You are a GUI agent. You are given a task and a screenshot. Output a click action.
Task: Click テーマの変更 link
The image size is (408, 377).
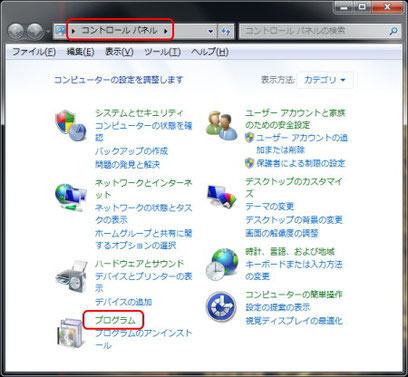(269, 206)
